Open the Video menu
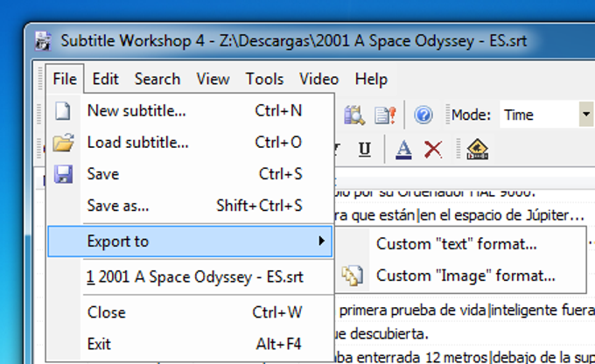The height and width of the screenshot is (364, 595). [318, 79]
